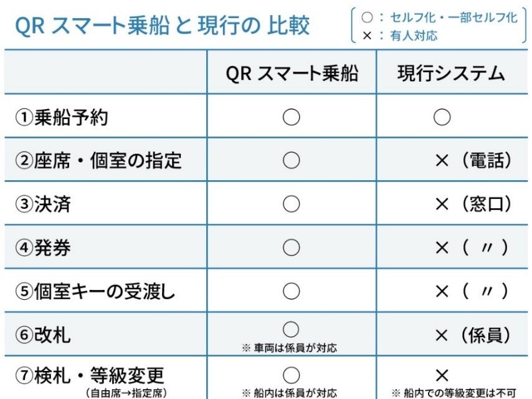The width and height of the screenshot is (532, 399).
Task: Click the circle above 車両は係員が対応 note
Action: pyautogui.click(x=291, y=329)
